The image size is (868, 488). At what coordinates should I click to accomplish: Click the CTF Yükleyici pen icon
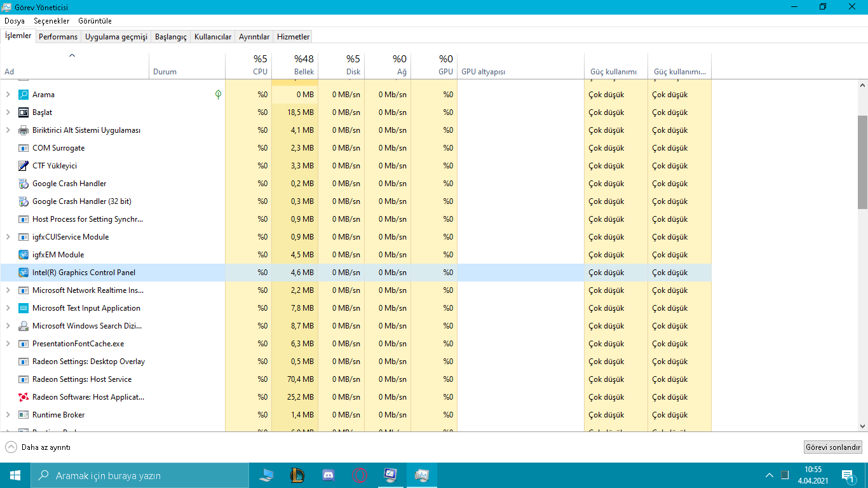24,166
